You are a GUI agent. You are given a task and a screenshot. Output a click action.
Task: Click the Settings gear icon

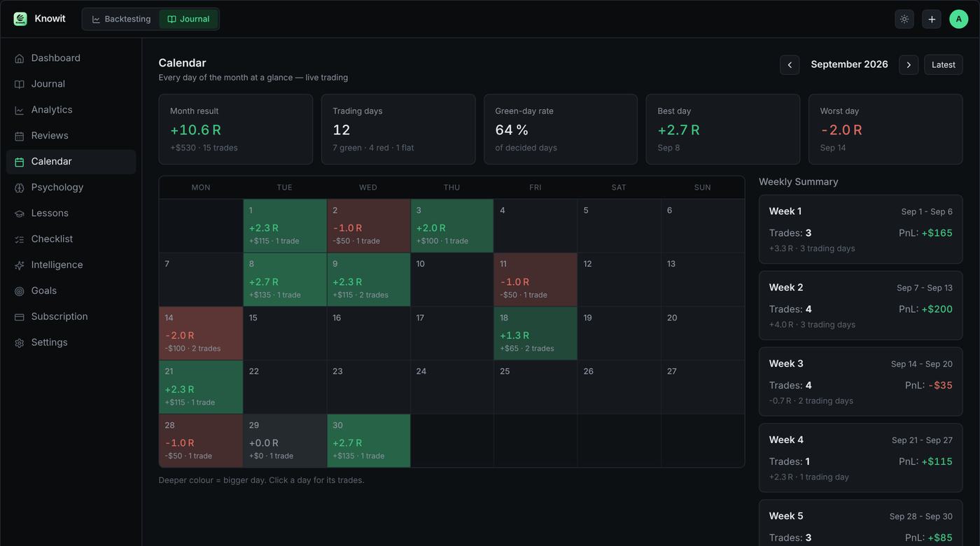[20, 344]
